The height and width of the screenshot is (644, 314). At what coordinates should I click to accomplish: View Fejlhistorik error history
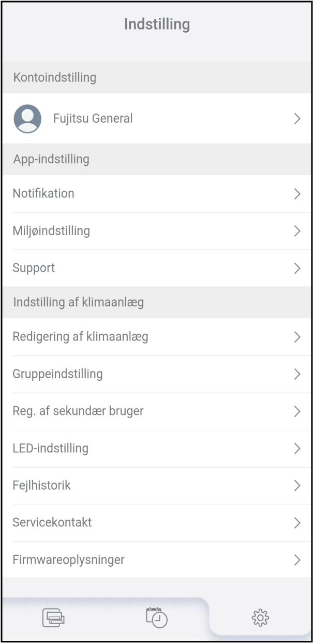coord(41,486)
